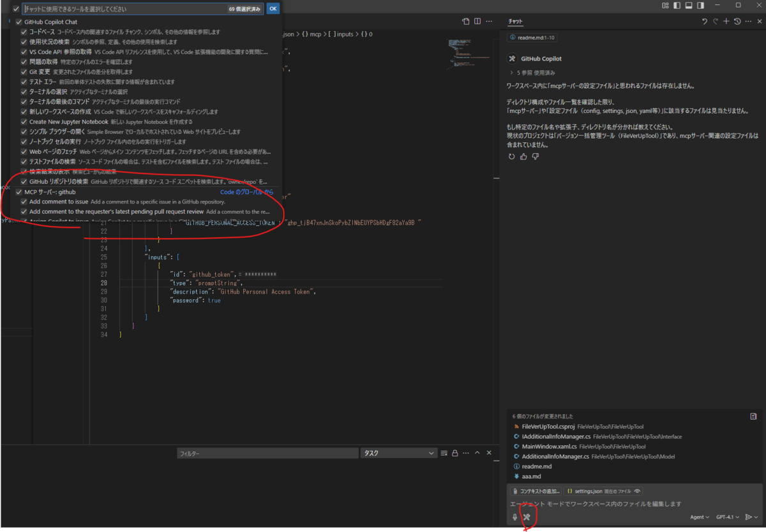The image size is (766, 532).
Task: Click the コンテキストの追加 button
Action: tap(536, 491)
